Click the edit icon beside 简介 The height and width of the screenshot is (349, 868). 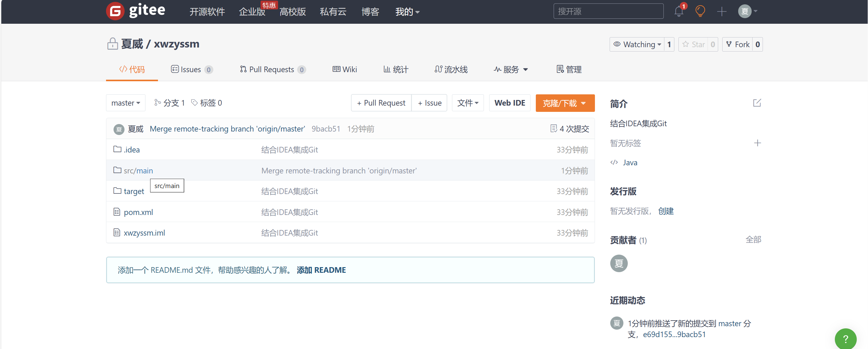(757, 103)
